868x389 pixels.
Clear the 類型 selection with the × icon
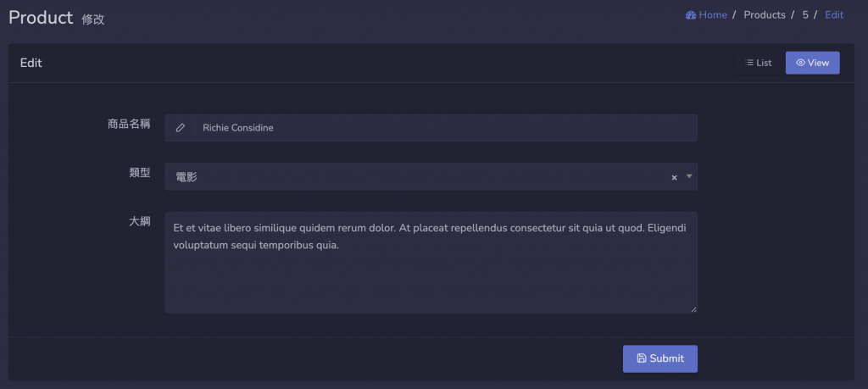coord(675,177)
